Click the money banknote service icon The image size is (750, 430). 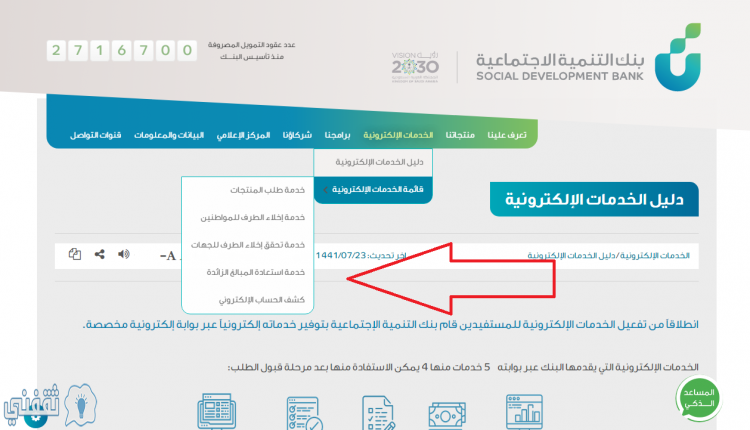pyautogui.click(x=447, y=414)
